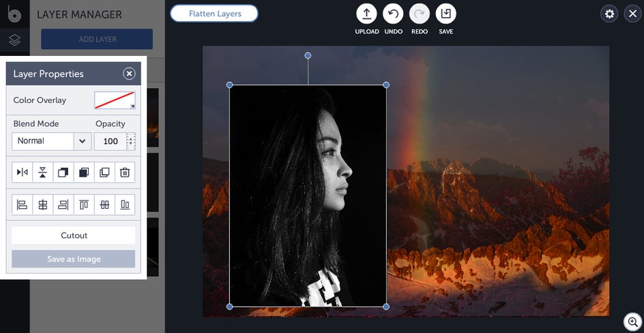
Task: Select the woman portrait layer on canvas
Action: [308, 196]
